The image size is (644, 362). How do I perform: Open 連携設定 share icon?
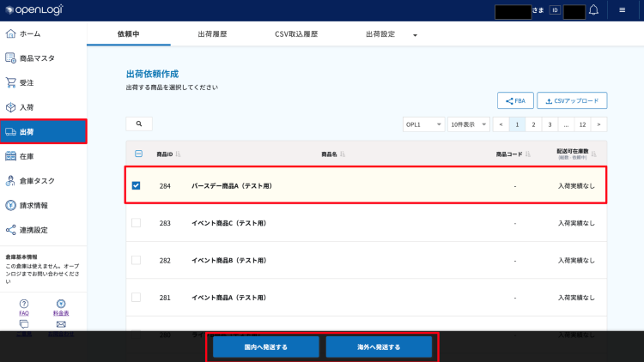[10, 230]
